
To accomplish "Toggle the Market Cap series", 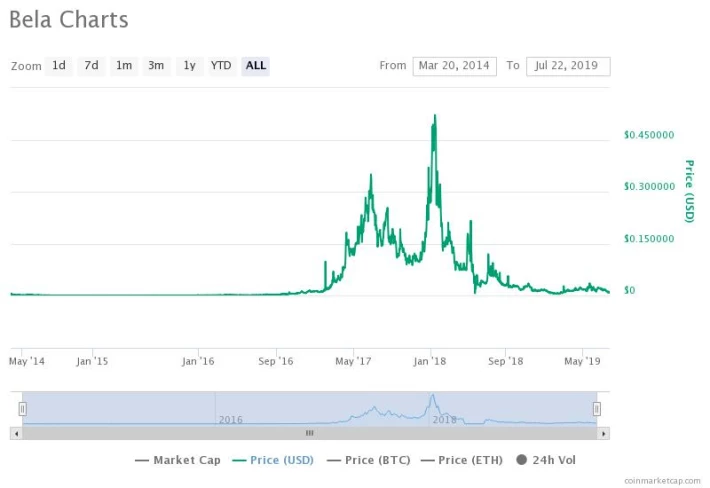I will coord(178,460).
